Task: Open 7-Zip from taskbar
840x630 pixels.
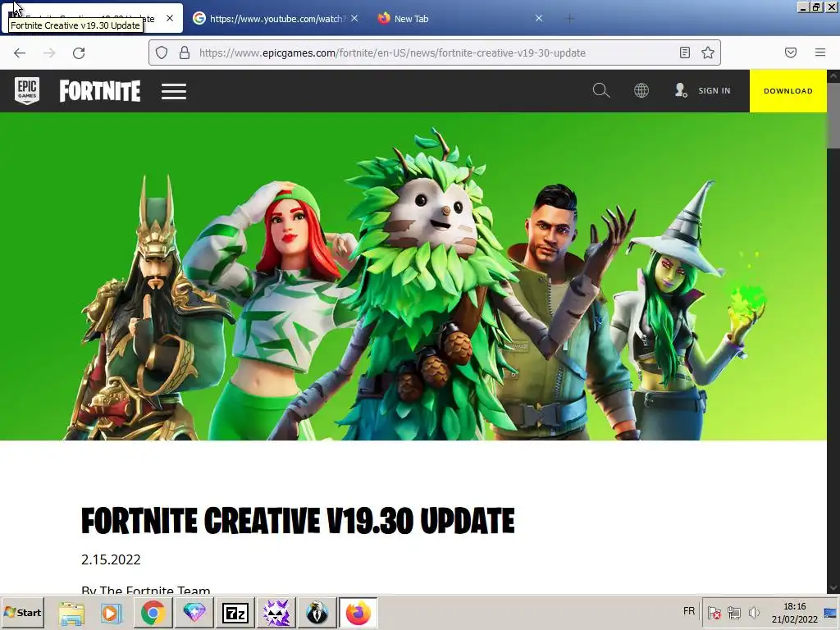Action: click(235, 613)
